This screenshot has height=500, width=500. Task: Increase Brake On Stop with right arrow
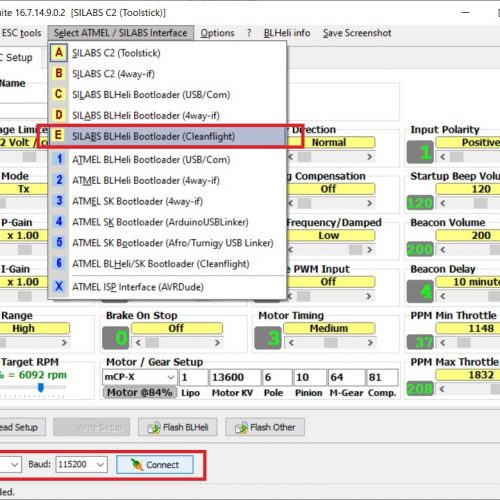(x=217, y=343)
